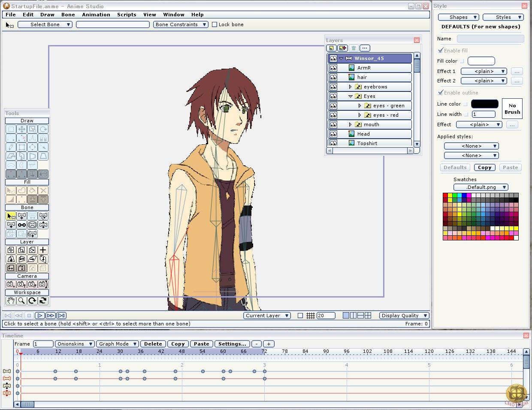Activate the Flip Layer Vertically tool
Viewport: 532px width, 410px height.
[x=21, y=268]
